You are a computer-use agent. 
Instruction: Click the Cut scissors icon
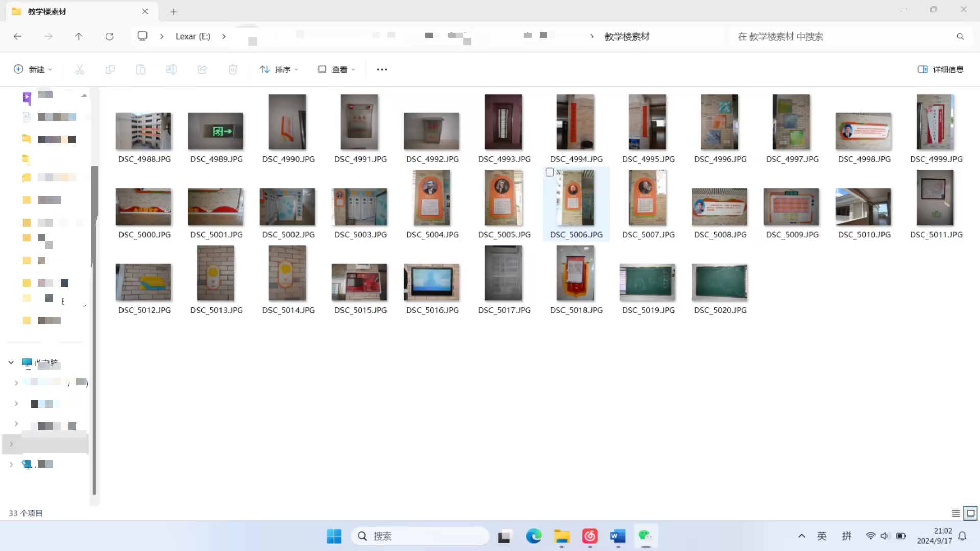point(79,69)
